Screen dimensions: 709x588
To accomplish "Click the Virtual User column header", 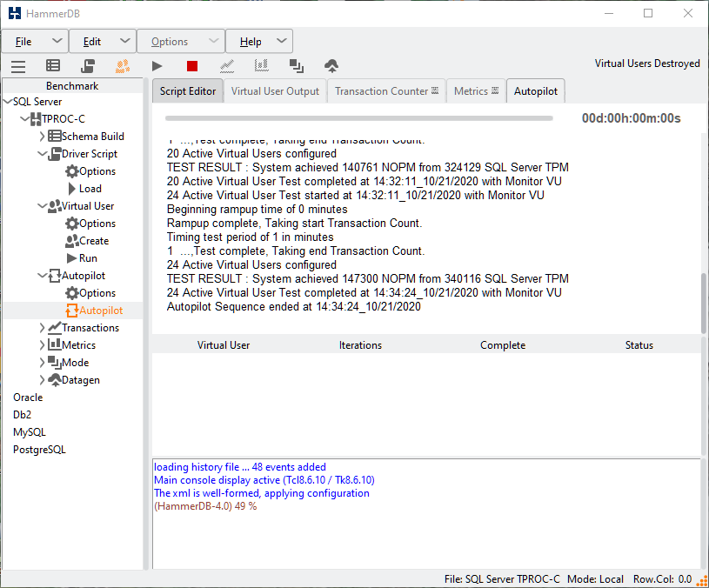I will click(x=224, y=345).
